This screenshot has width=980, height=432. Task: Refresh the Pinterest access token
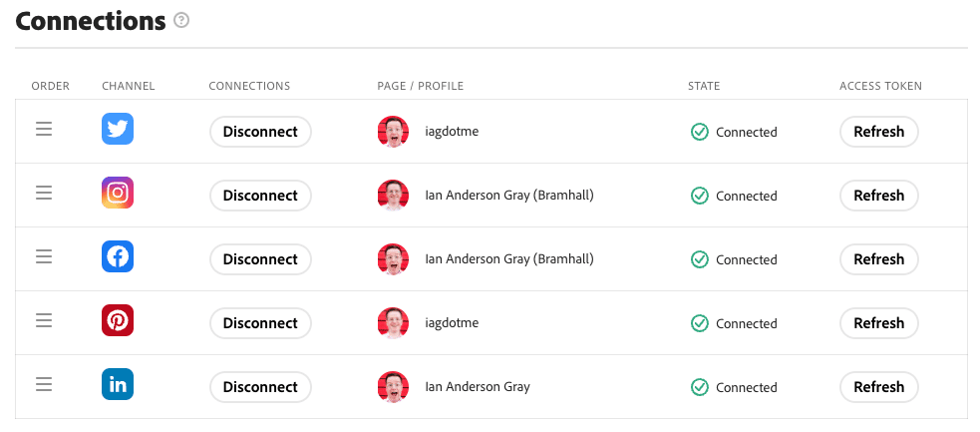click(878, 323)
